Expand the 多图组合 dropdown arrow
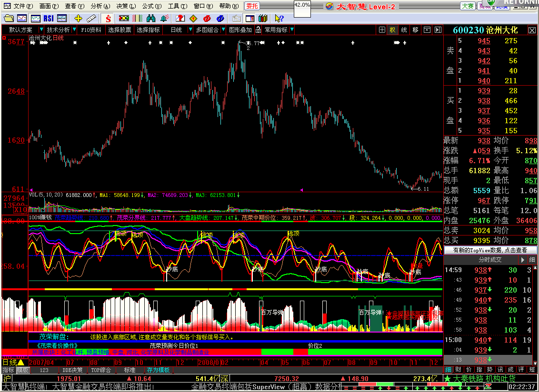The height and width of the screenshot is (392, 539). (223, 30)
